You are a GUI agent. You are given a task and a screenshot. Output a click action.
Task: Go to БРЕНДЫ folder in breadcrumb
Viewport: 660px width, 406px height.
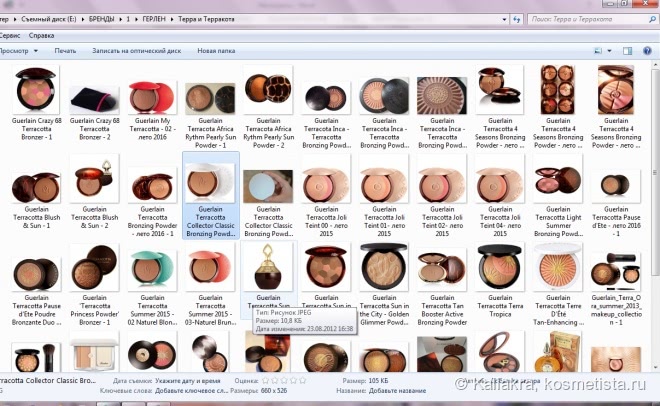click(x=101, y=19)
